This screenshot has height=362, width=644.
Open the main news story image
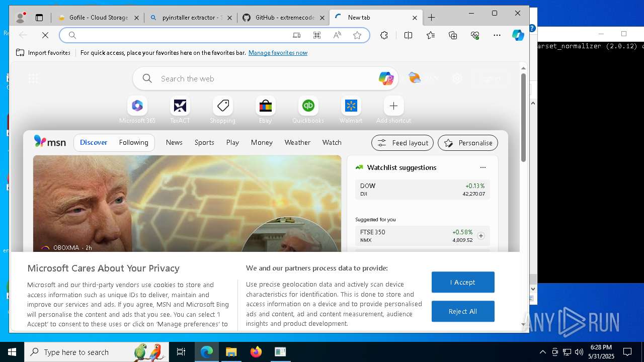[x=187, y=204]
